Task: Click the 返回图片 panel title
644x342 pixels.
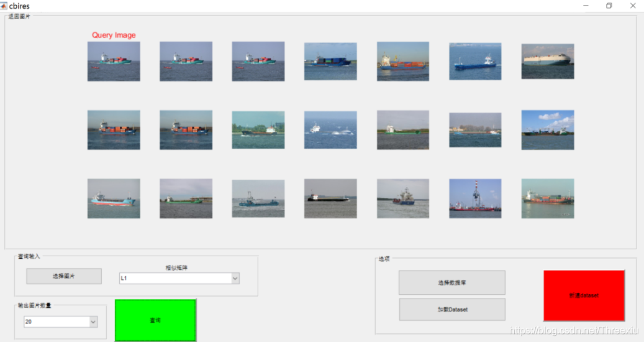Action: (x=19, y=16)
